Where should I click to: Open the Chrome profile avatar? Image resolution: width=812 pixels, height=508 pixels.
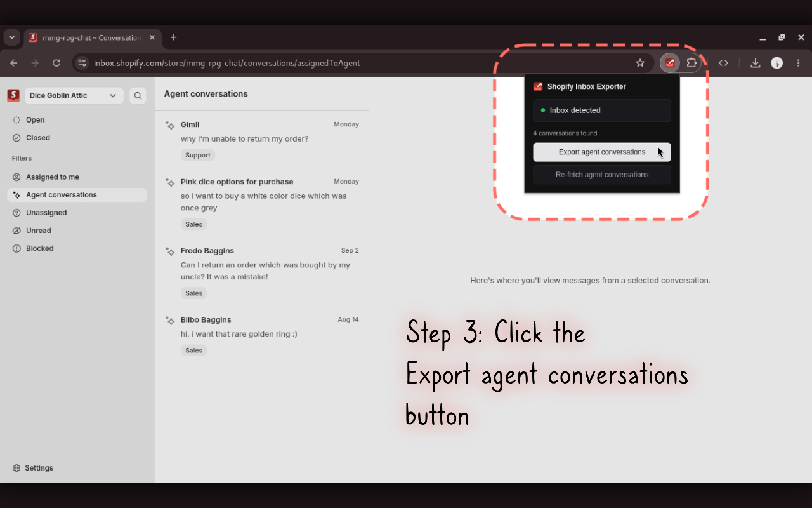pyautogui.click(x=776, y=63)
